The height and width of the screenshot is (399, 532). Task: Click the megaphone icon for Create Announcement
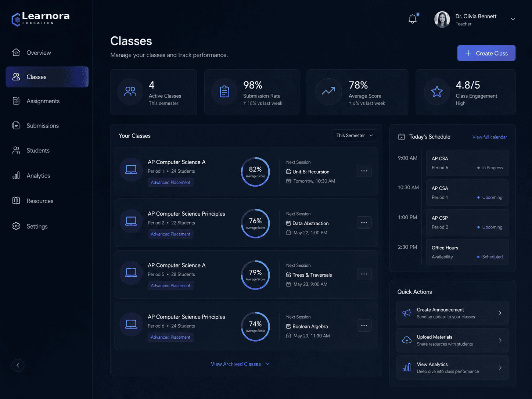(407, 313)
